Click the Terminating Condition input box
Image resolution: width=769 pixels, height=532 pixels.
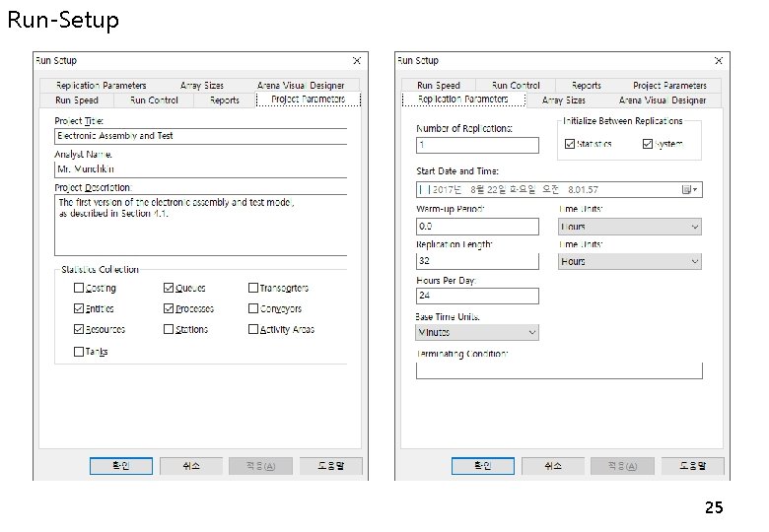tap(559, 370)
